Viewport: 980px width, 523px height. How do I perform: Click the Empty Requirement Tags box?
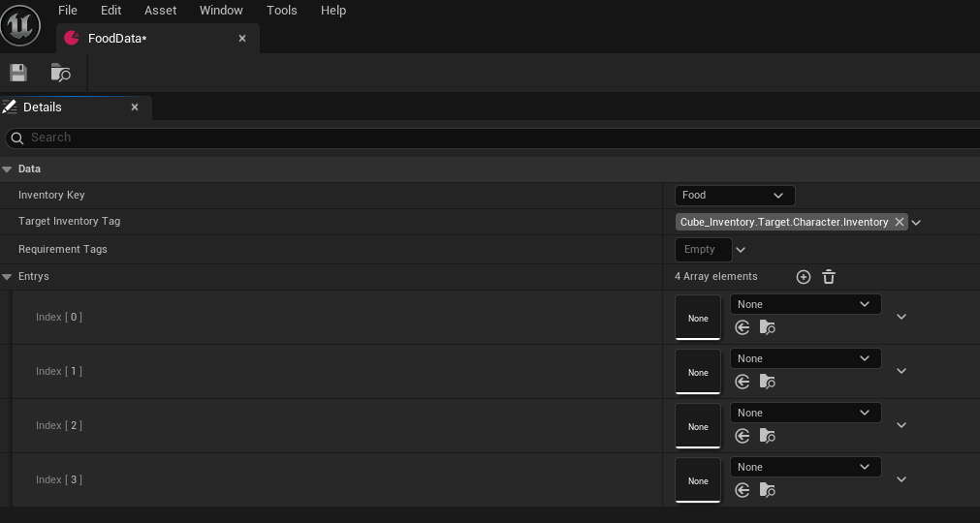pos(703,250)
